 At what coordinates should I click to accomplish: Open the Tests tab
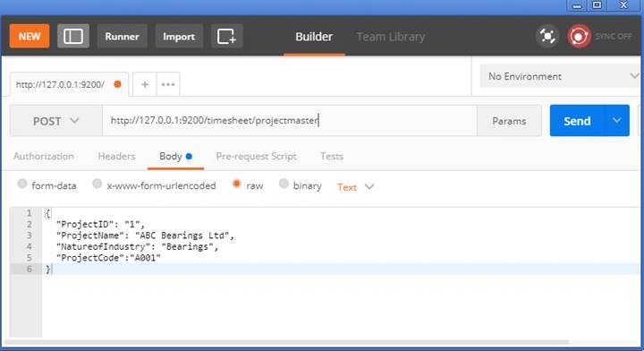(x=332, y=156)
